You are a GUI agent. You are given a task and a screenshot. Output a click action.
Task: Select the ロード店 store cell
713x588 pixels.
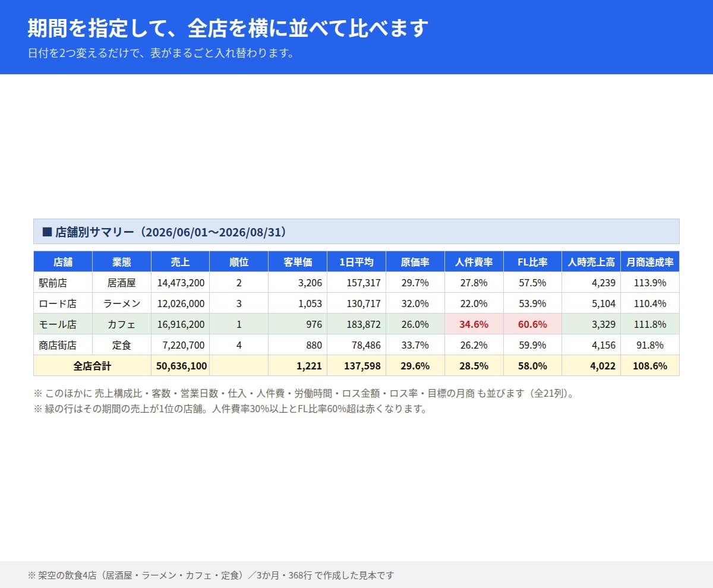(x=63, y=304)
